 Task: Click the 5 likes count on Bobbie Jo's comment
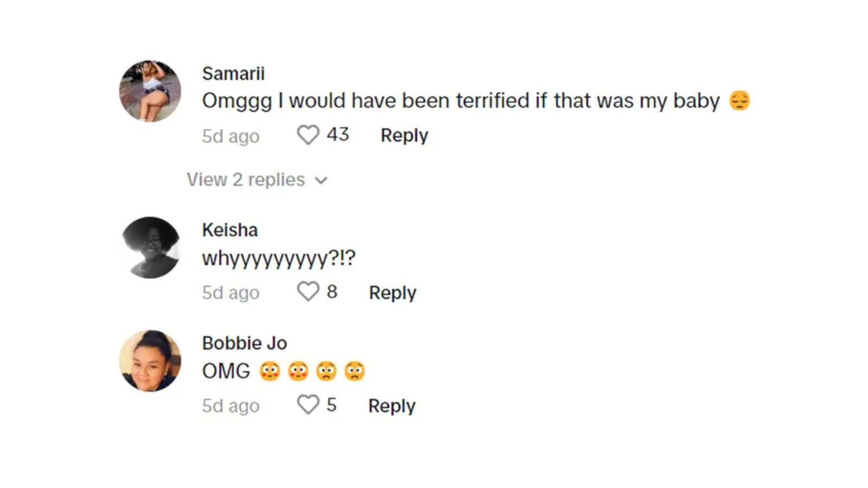point(331,405)
